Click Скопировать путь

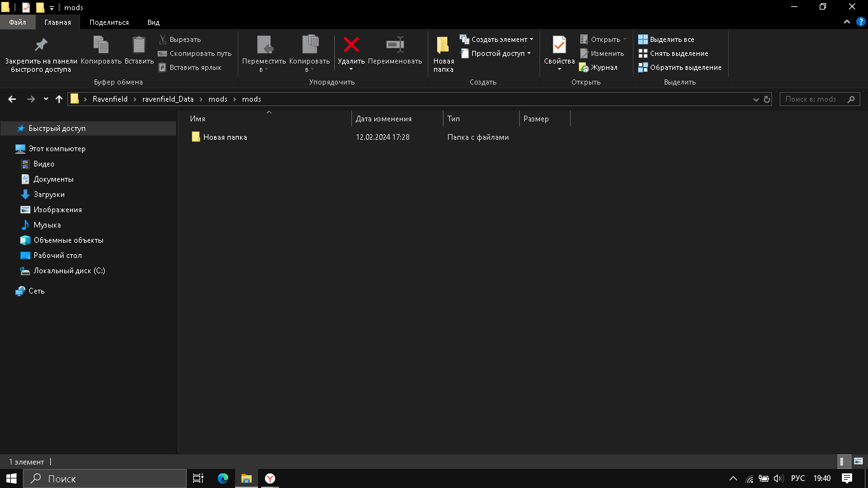click(x=195, y=53)
